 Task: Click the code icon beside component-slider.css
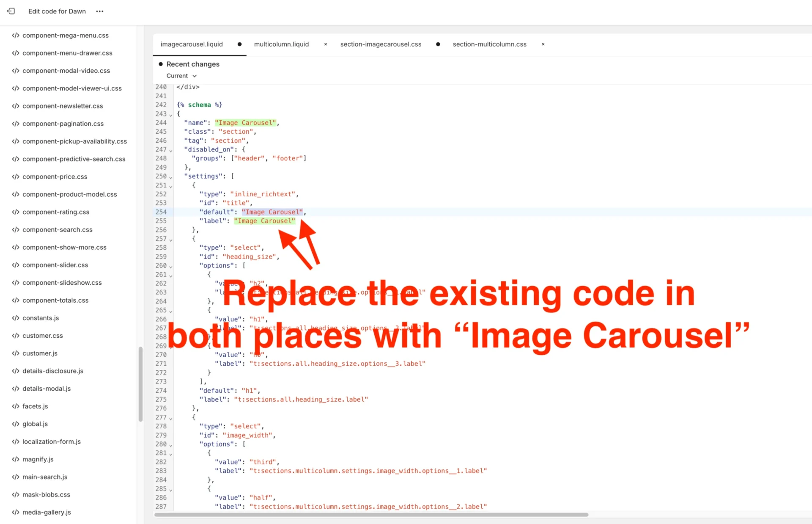pyautogui.click(x=15, y=265)
